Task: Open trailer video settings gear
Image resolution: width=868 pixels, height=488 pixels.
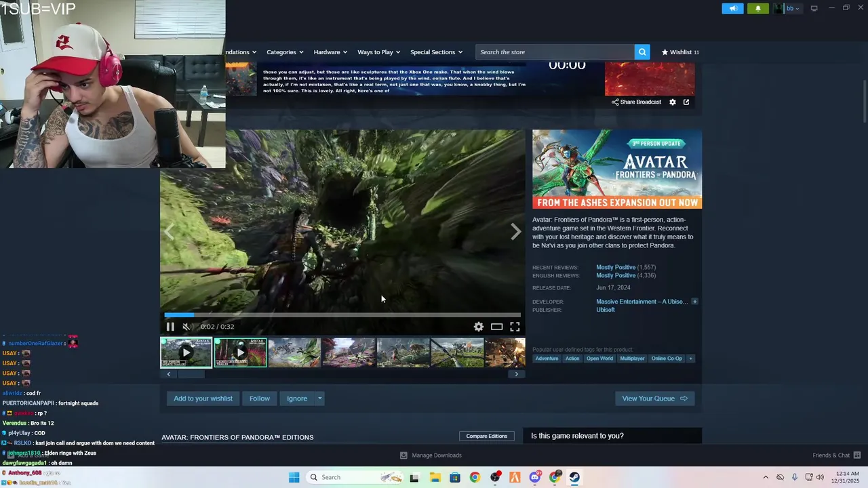Action: (479, 327)
